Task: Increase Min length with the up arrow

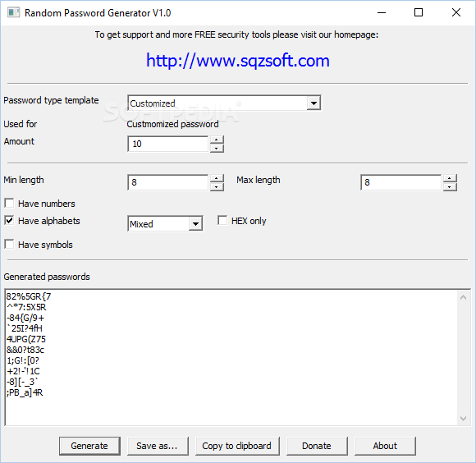Action: pos(217,178)
